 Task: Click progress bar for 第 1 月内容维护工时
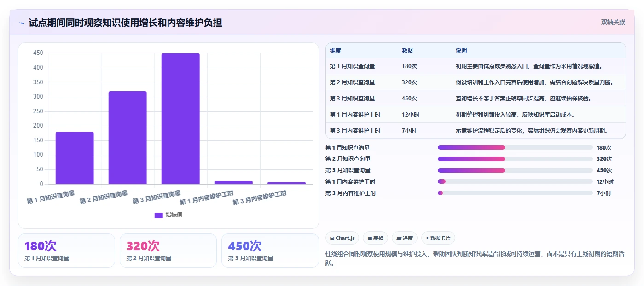pyautogui.click(x=515, y=181)
